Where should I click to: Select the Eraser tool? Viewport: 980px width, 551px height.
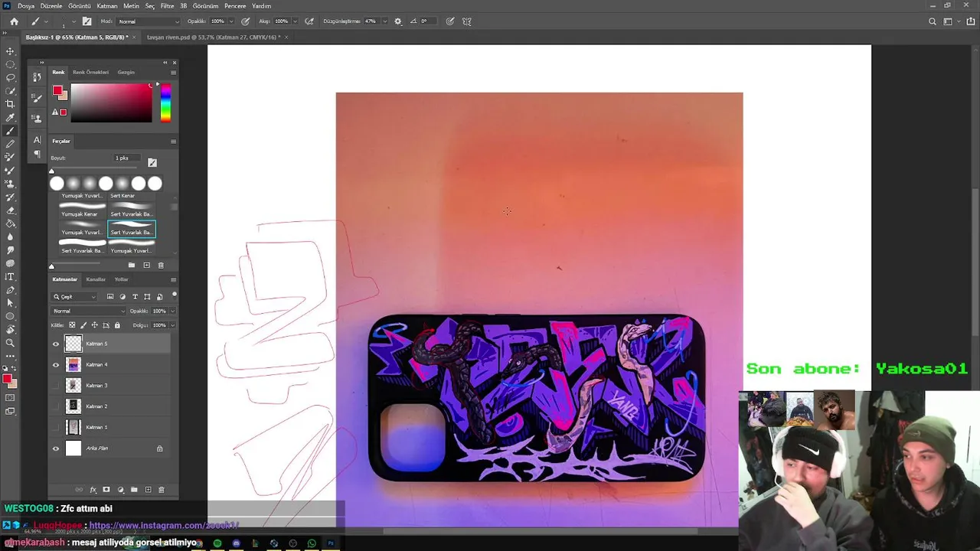10,210
